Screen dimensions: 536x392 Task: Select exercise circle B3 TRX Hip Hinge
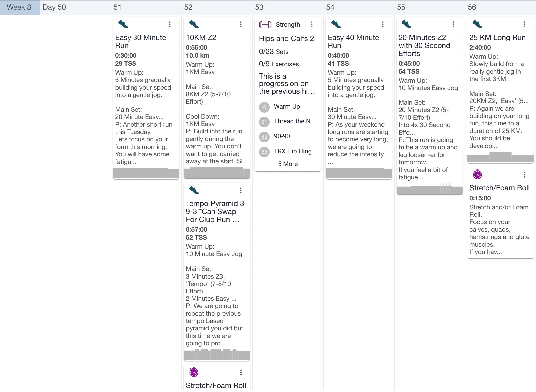click(264, 152)
